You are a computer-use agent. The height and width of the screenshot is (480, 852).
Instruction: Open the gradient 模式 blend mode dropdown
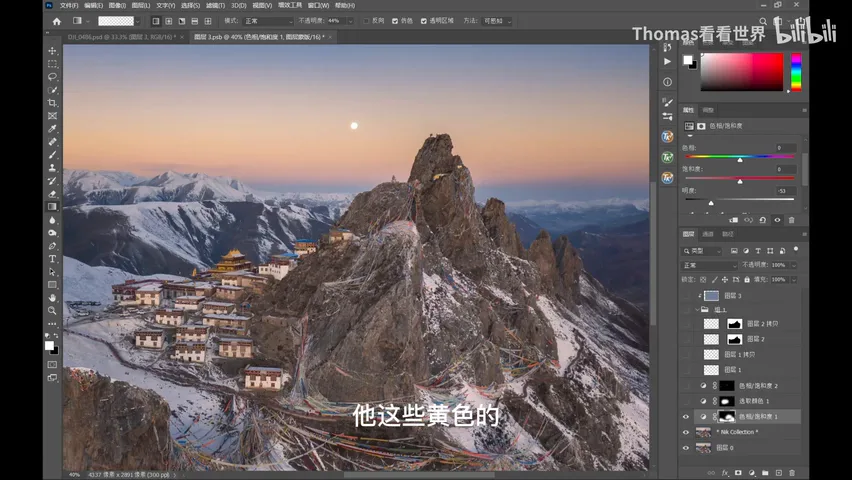click(268, 21)
